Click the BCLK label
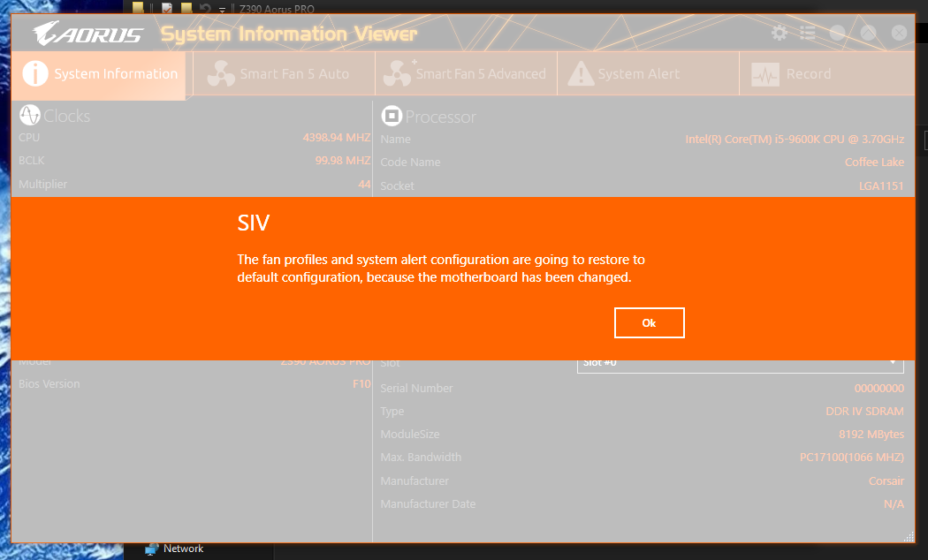 tap(31, 160)
